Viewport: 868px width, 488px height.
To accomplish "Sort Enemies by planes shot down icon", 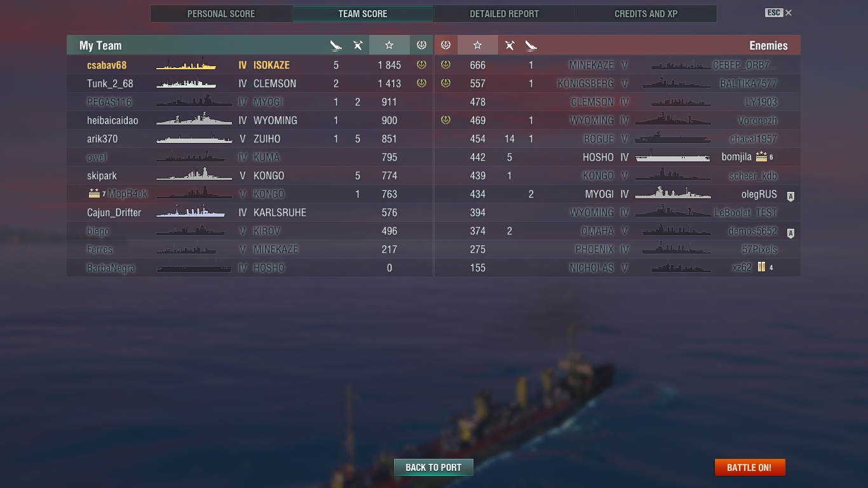I will (510, 45).
